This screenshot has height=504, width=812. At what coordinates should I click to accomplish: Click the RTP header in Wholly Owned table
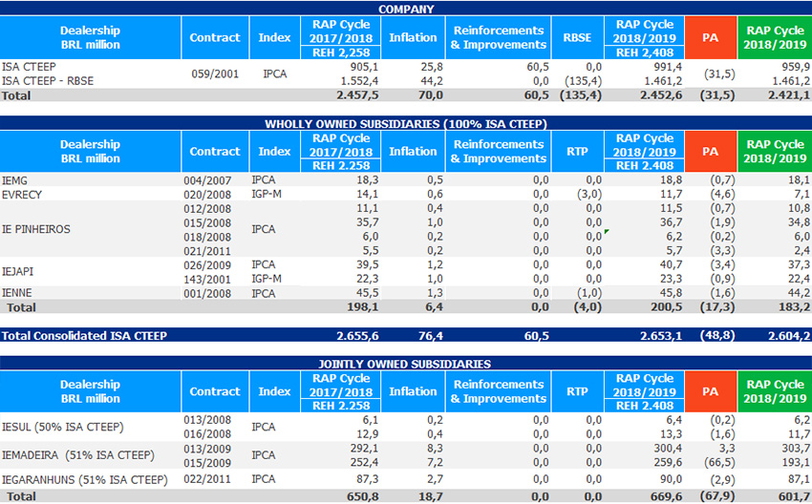[577, 152]
